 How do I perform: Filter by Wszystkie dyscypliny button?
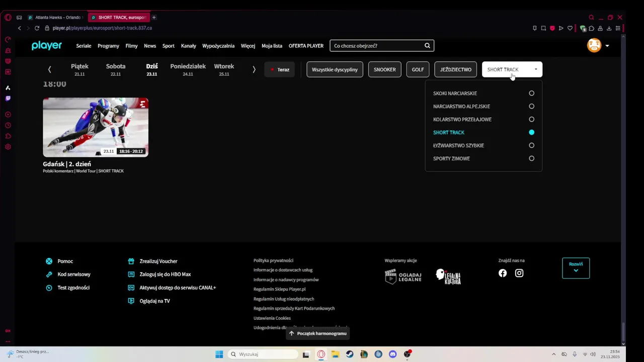tap(335, 69)
